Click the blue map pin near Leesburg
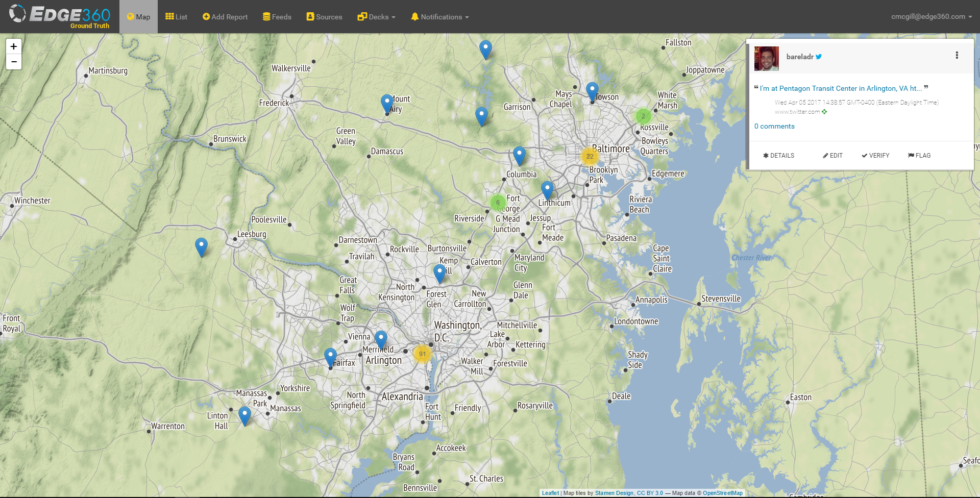The height and width of the screenshot is (498, 980). 201,246
